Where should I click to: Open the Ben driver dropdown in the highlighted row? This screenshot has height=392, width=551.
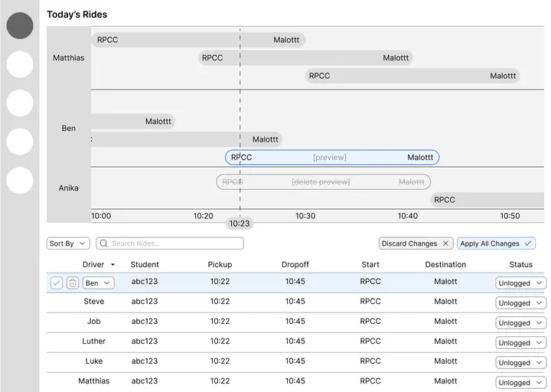[99, 283]
